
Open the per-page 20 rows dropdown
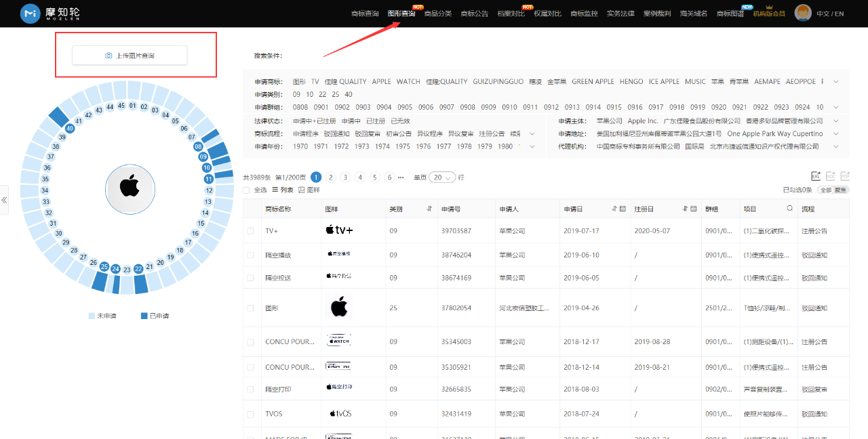tap(442, 177)
